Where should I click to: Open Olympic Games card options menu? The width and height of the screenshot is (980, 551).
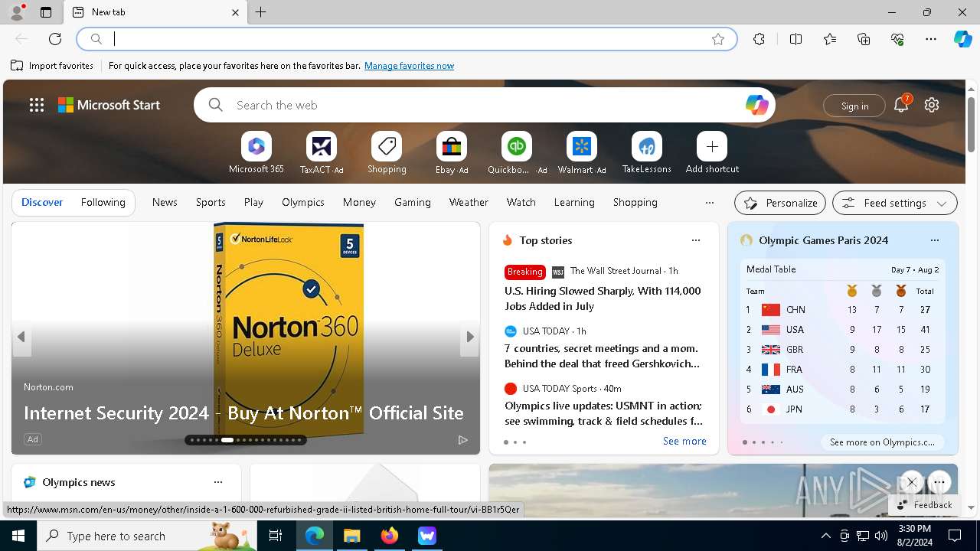tap(935, 240)
